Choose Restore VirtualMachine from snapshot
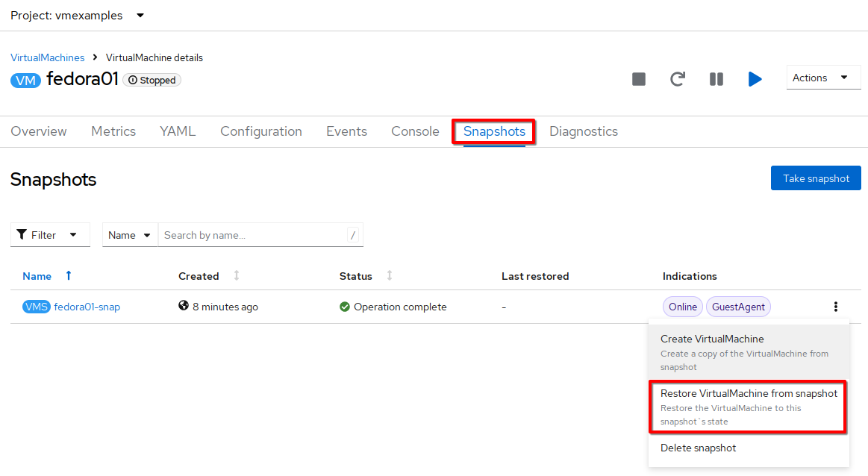Image resolution: width=868 pixels, height=476 pixels. click(x=749, y=407)
